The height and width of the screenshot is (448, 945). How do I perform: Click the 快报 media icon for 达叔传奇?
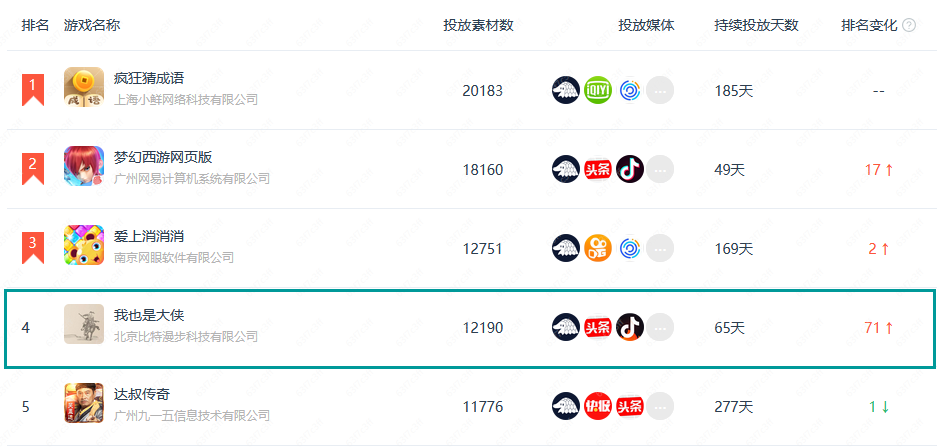click(598, 406)
